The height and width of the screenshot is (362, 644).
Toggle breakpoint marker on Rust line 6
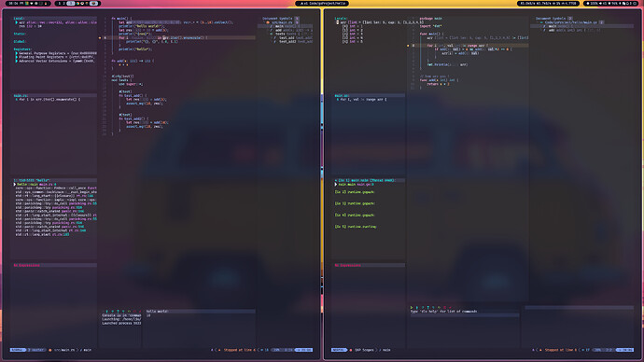tap(100, 37)
